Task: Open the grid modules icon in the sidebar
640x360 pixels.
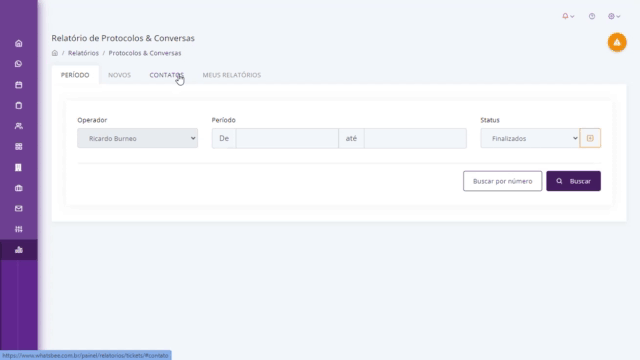Action: [19, 147]
